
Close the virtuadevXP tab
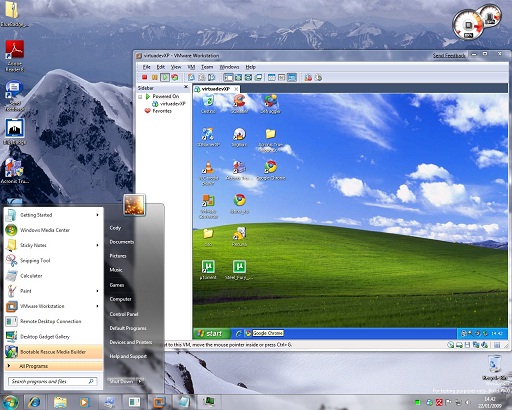pos(236,89)
